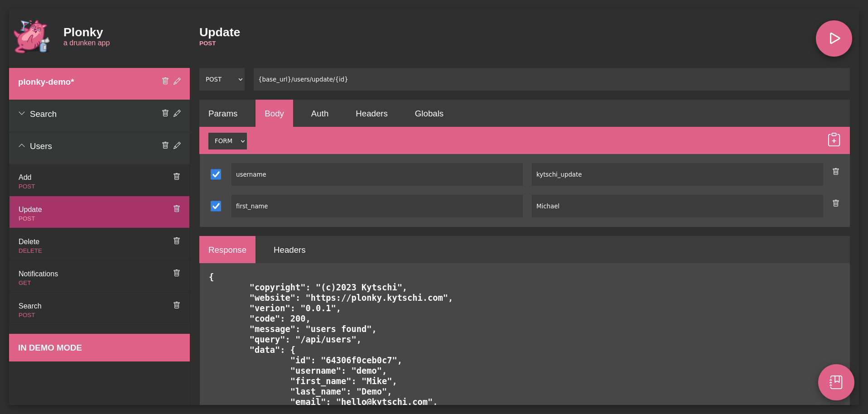Click the Michael value field
The image size is (868, 414).
click(x=677, y=206)
